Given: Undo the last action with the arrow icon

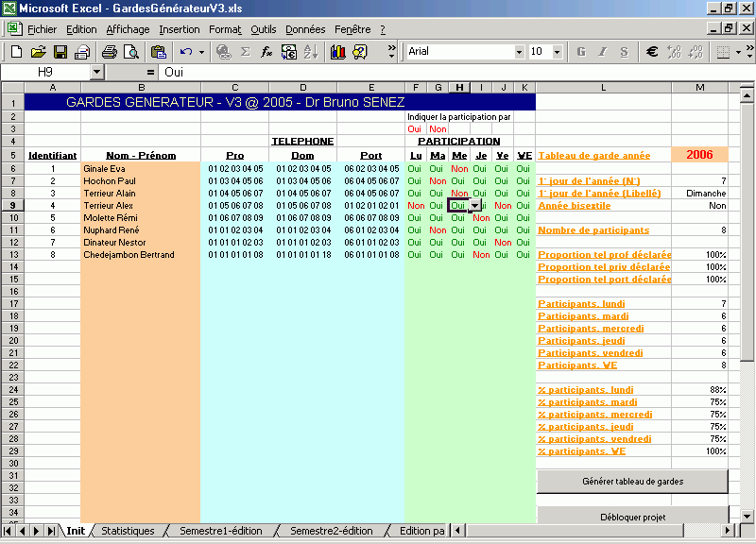Looking at the screenshot, I should click(186, 52).
